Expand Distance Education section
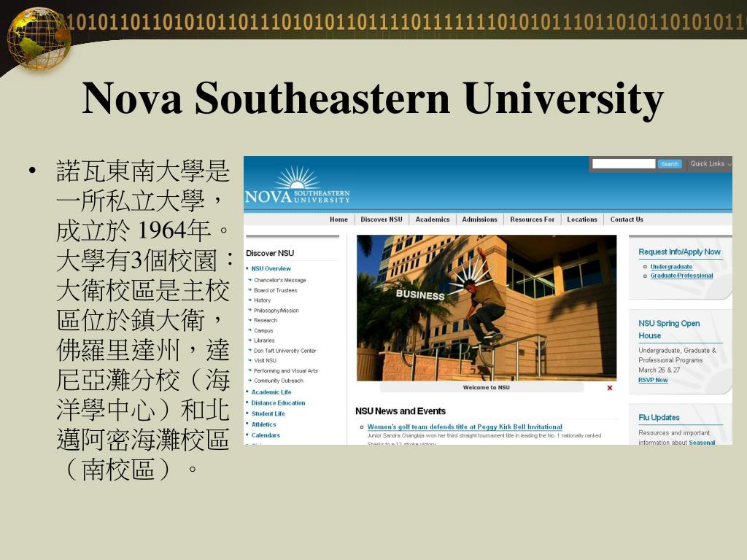747x560 pixels. [278, 402]
